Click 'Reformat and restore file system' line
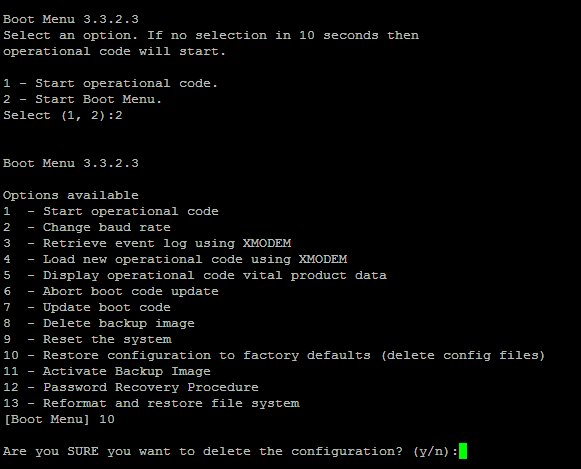The width and height of the screenshot is (581, 469). 151,403
